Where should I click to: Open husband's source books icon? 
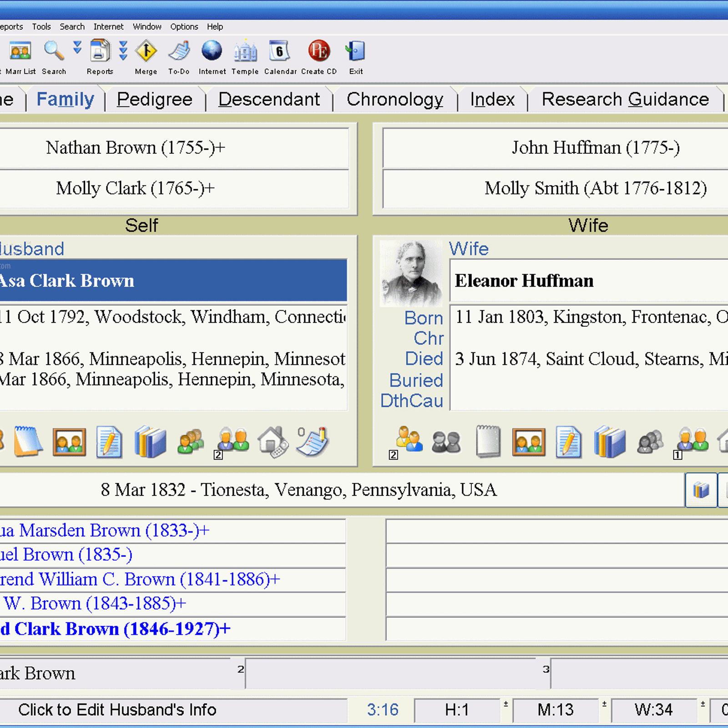pyautogui.click(x=150, y=441)
